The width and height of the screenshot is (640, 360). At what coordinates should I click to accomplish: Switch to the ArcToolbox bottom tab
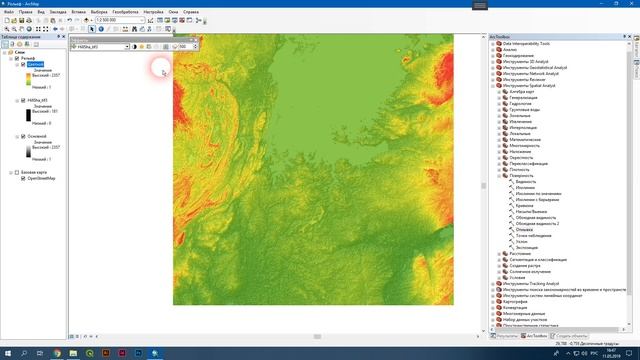(x=534, y=336)
